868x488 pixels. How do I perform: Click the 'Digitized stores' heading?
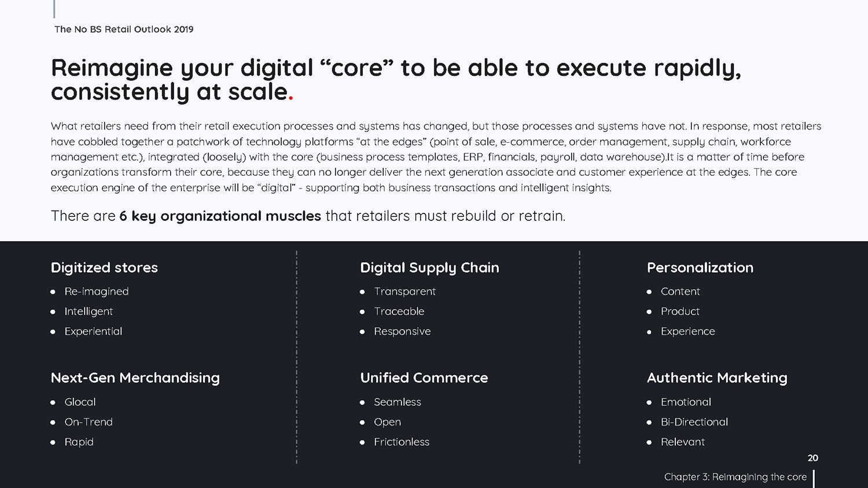point(104,268)
